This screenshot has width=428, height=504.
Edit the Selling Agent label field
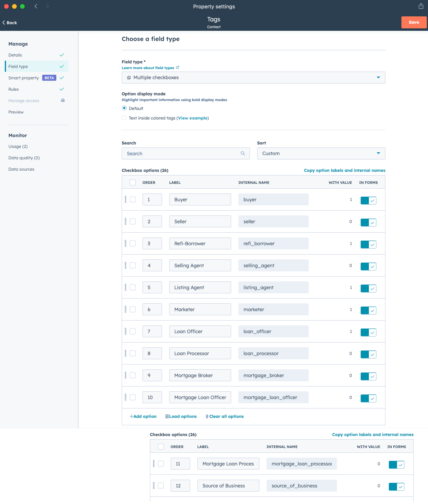pos(200,265)
